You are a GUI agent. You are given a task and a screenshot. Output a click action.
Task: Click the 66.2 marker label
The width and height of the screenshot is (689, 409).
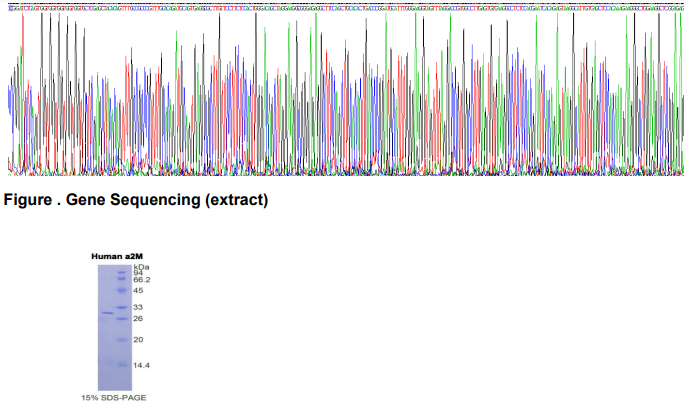click(142, 280)
